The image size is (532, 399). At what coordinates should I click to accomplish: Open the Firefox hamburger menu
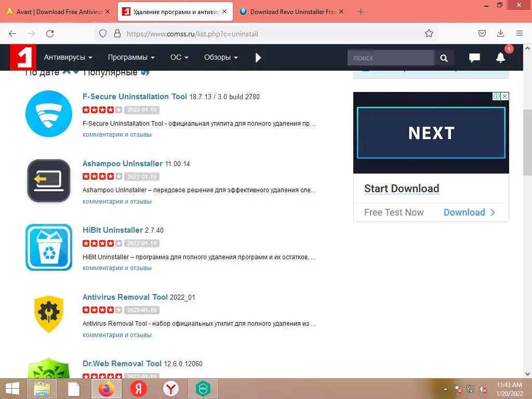pos(520,33)
